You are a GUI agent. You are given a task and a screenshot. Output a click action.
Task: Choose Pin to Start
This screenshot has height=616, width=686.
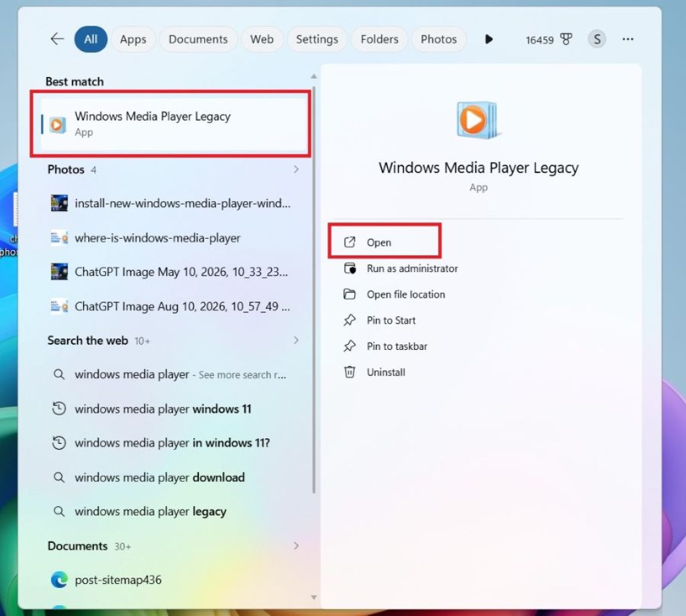[478, 320]
